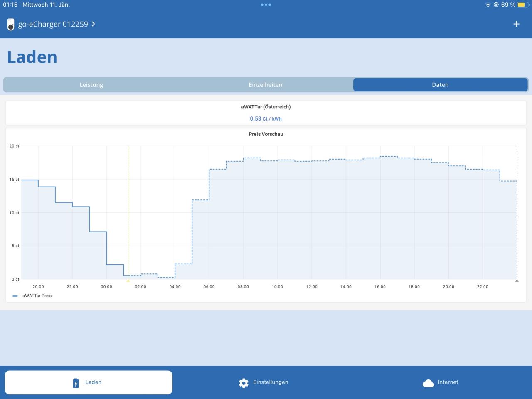
Task: Click the 69 % battery percentage
Action: (x=508, y=5)
